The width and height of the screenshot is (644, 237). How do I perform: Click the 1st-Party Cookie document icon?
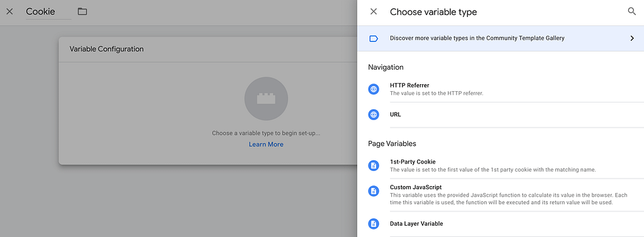point(374,165)
